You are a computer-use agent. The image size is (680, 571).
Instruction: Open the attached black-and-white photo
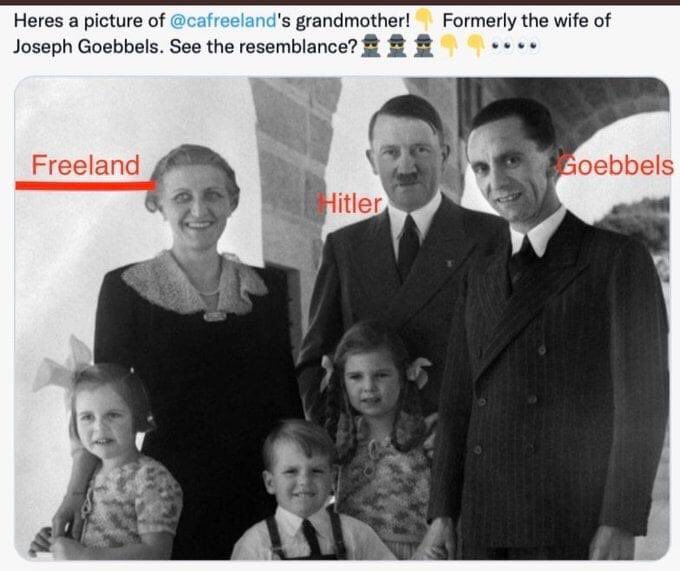342,318
